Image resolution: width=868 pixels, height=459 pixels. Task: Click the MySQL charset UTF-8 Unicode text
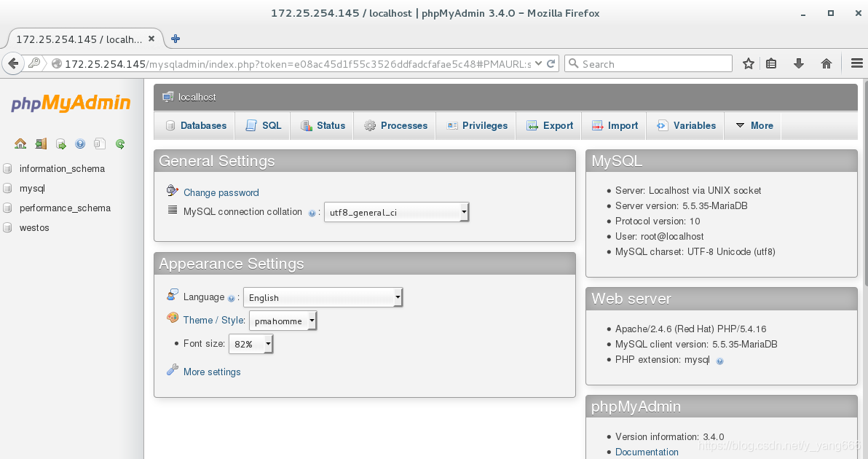point(695,252)
